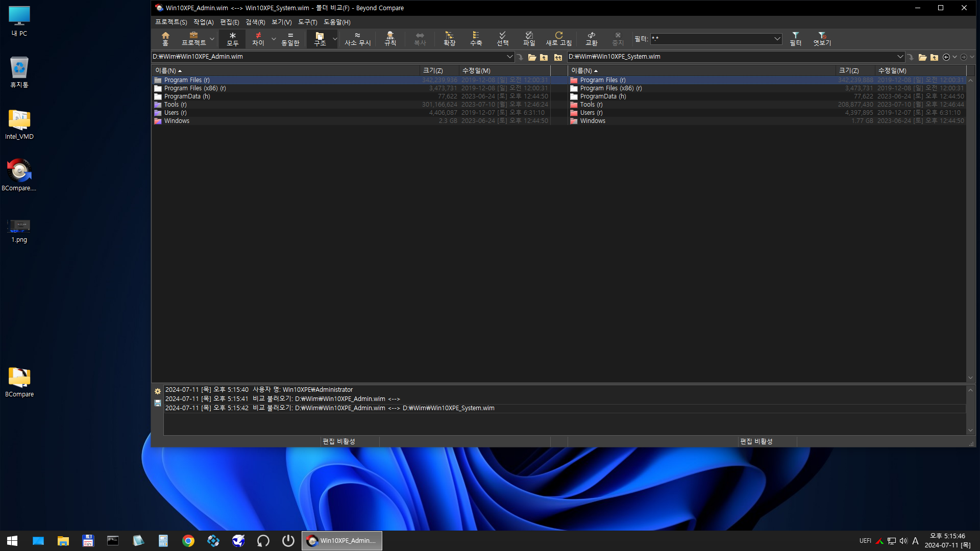
Task: Toggle the 차이 (Differences) filter
Action: 258,39
